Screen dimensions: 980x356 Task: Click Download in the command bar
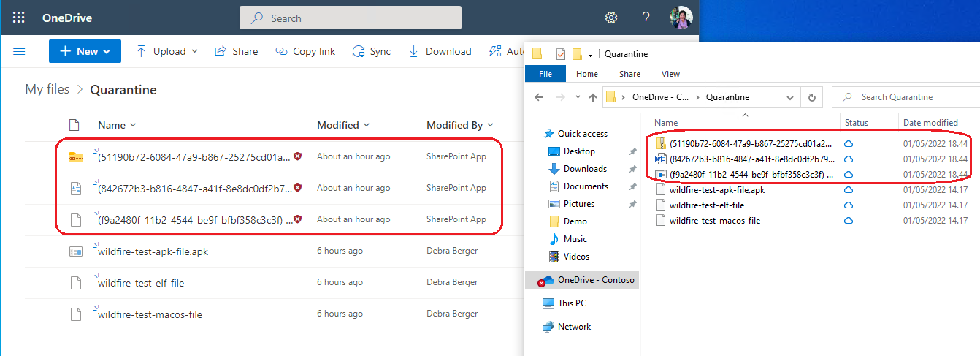(440, 51)
